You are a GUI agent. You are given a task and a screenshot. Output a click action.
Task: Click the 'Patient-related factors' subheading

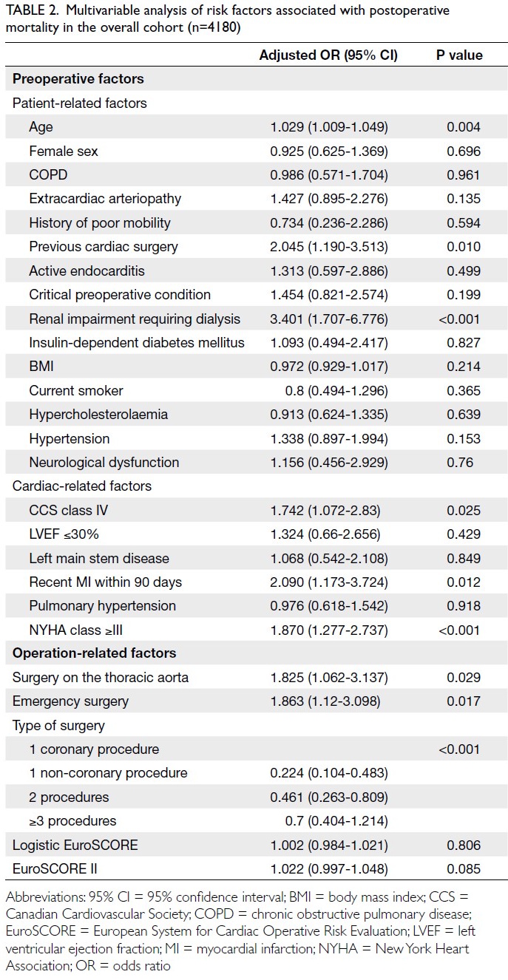(80, 103)
